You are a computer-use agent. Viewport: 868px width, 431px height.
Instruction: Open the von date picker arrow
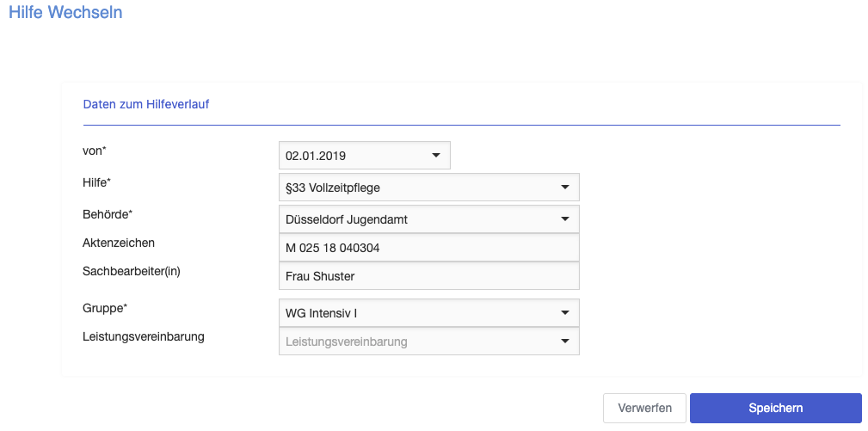[435, 156]
